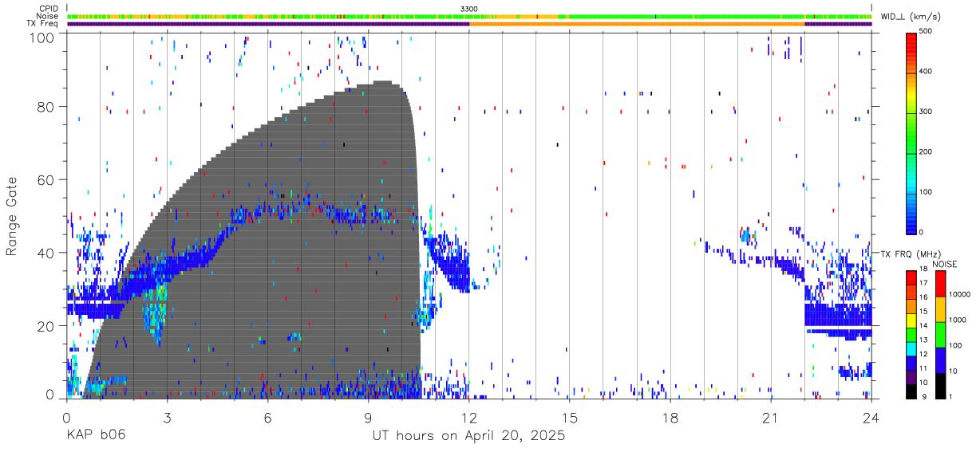Click the range gate tick label 40

(x=47, y=253)
